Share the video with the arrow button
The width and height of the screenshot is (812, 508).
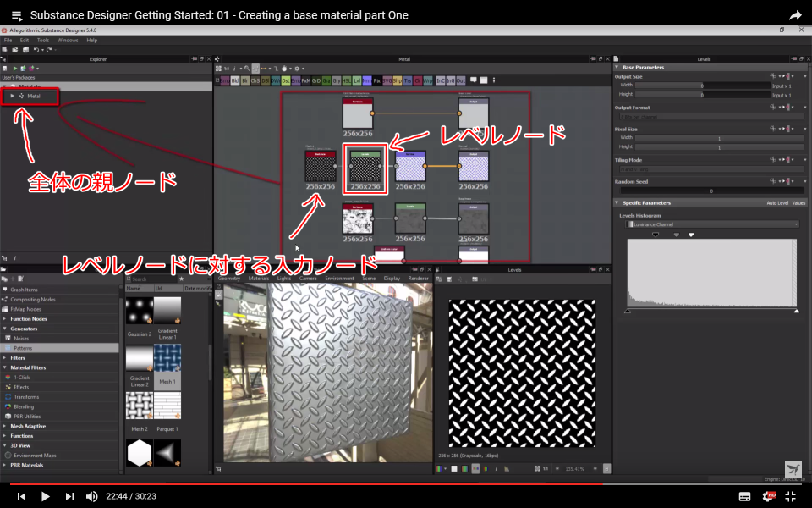tap(795, 15)
